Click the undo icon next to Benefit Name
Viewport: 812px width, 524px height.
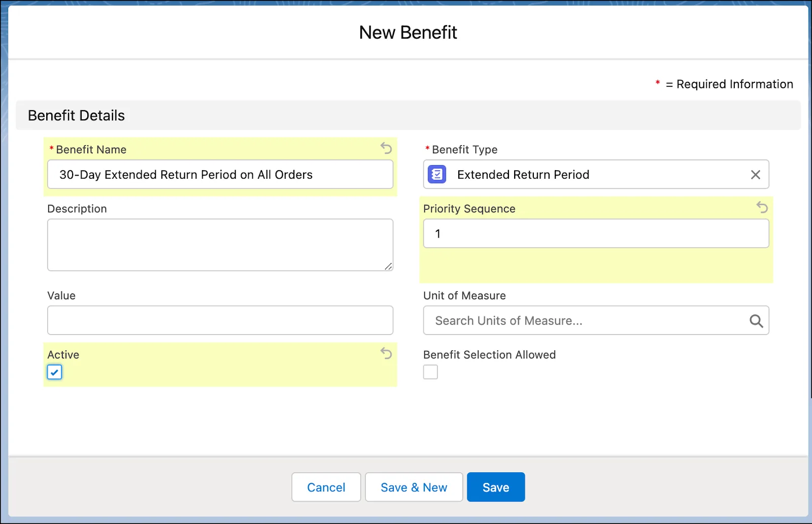tap(386, 148)
